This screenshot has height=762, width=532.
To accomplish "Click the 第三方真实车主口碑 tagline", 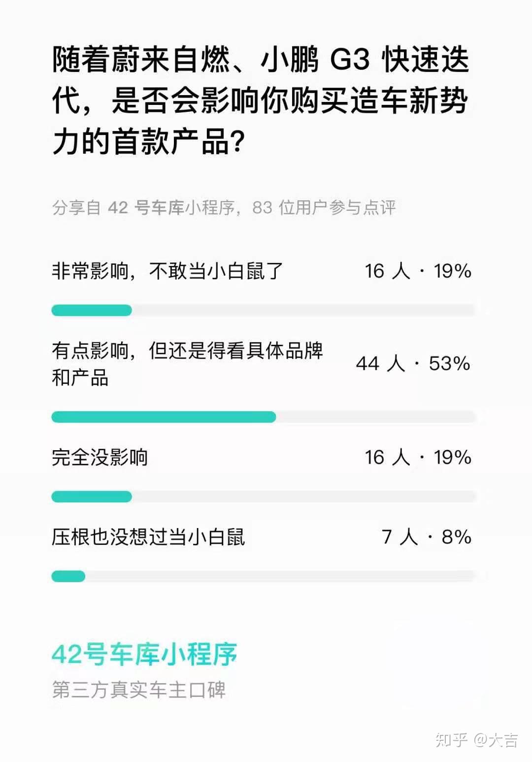I will click(x=139, y=690).
